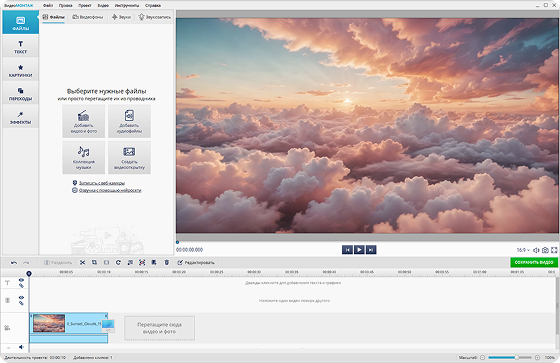
Task: Click the red-and-blue icon in timeline toolbar
Action: 142,263
